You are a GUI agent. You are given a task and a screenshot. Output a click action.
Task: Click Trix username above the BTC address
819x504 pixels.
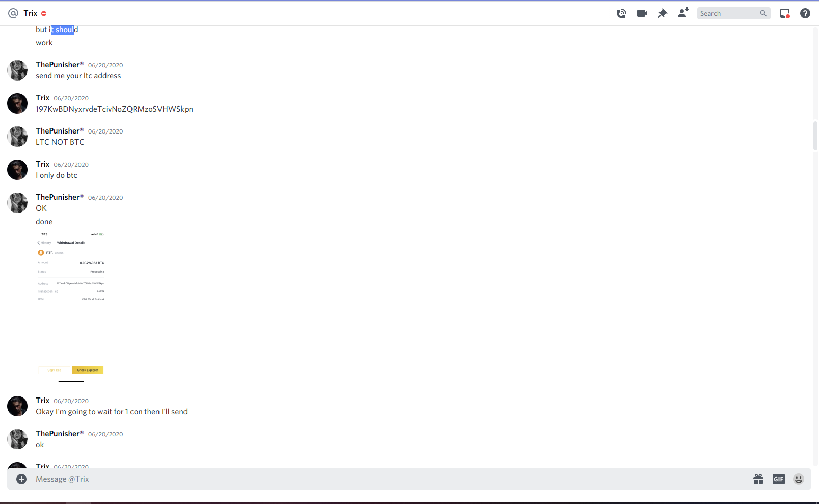43,98
